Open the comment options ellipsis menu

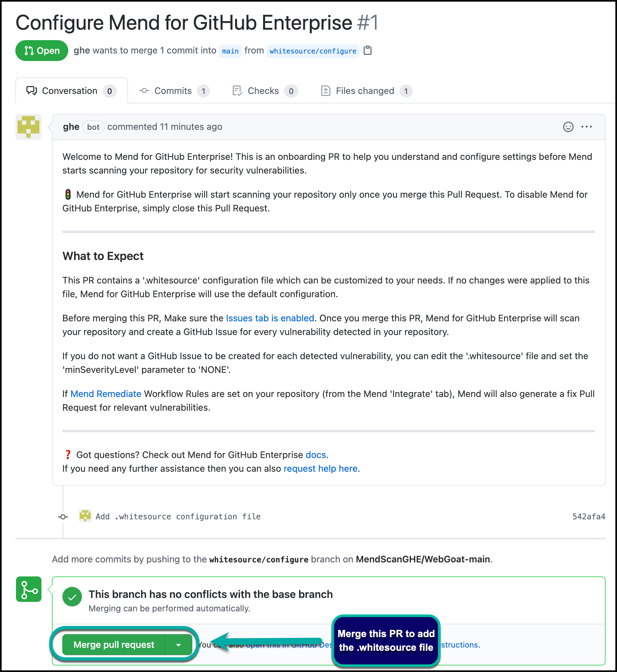586,127
